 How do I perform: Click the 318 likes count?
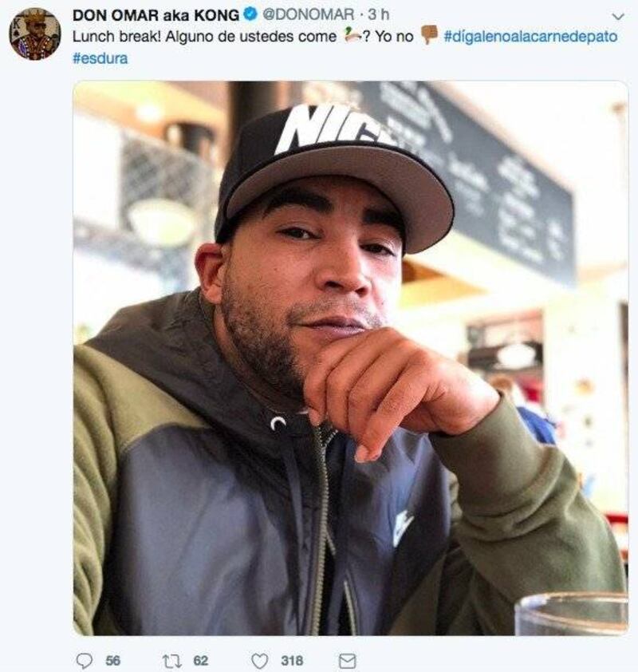[292, 661]
